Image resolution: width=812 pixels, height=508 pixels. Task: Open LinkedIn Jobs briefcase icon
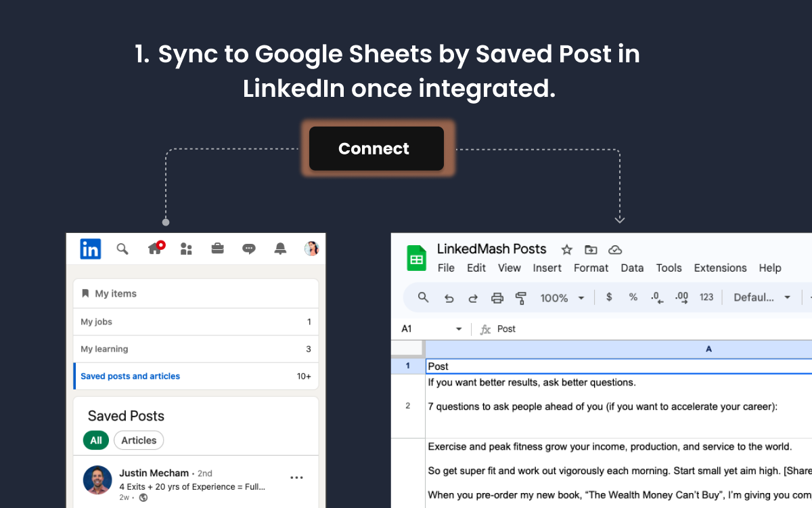click(217, 249)
